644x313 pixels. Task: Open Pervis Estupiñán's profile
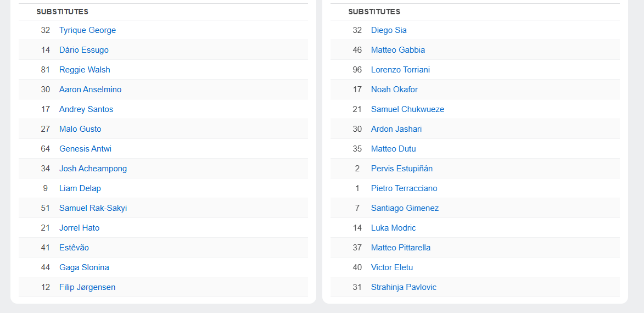click(x=402, y=169)
